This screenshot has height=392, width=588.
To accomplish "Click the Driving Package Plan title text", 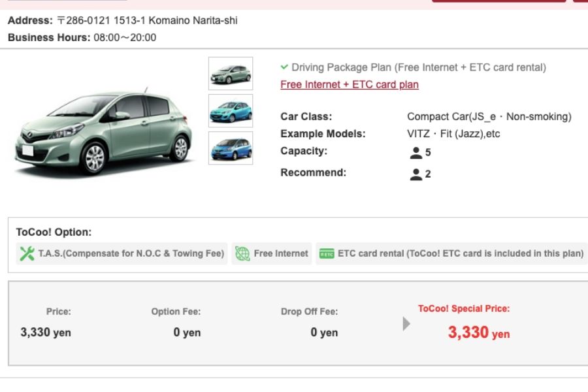I will click(419, 67).
